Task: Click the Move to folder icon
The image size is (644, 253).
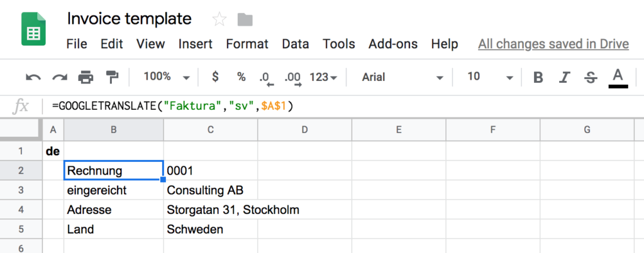Action: pos(245,19)
